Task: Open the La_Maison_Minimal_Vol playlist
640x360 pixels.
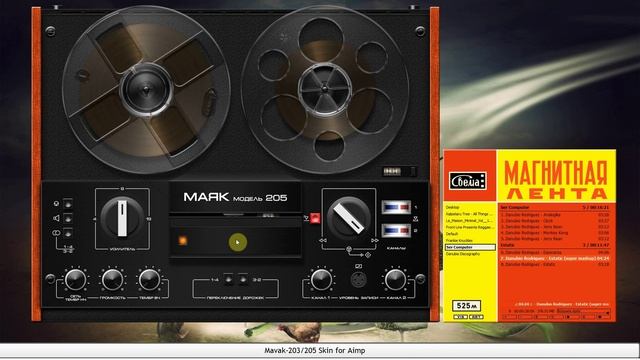Action: point(469,221)
